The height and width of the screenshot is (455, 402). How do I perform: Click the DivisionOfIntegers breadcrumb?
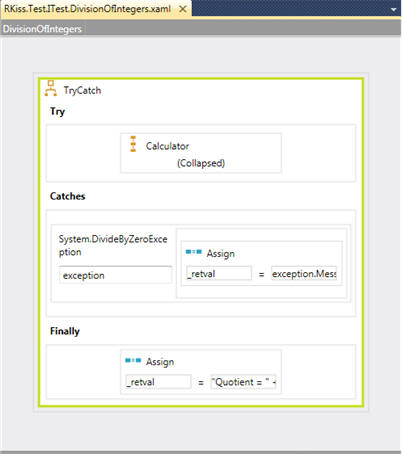[42, 29]
